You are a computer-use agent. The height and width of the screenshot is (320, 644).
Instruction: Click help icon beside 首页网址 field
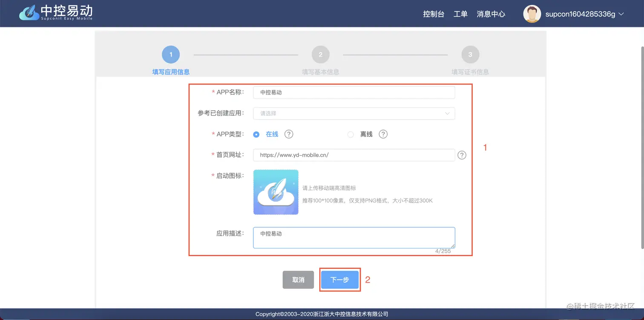point(462,155)
